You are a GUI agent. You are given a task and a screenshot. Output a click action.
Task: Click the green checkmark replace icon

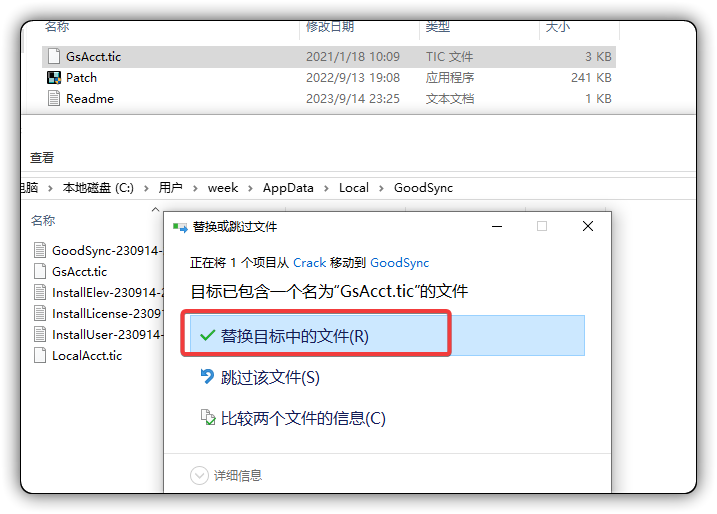(x=207, y=335)
